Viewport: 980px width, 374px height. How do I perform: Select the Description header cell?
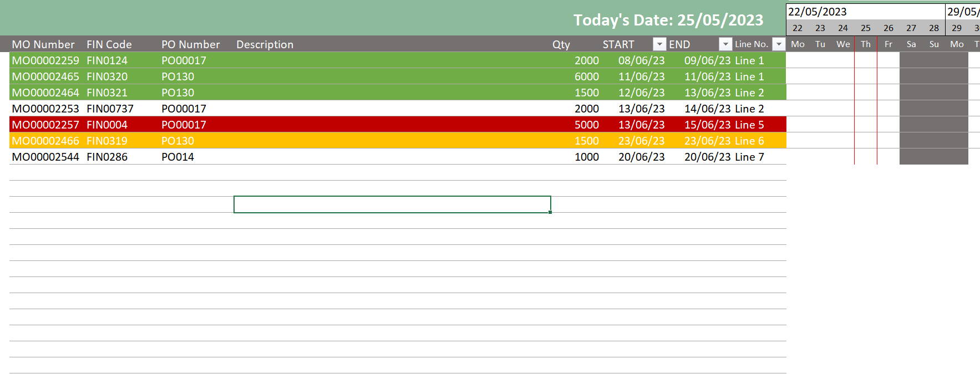tap(265, 44)
